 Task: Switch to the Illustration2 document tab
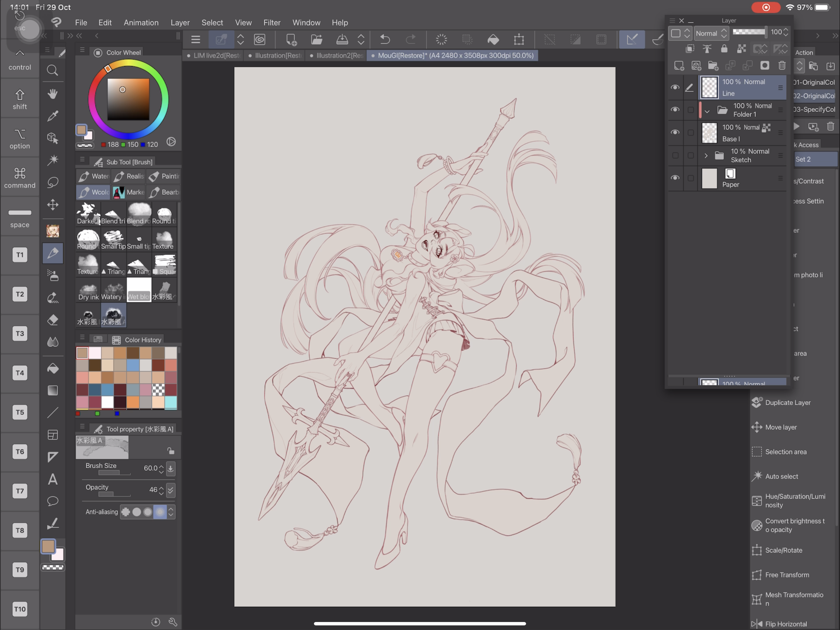pos(336,55)
